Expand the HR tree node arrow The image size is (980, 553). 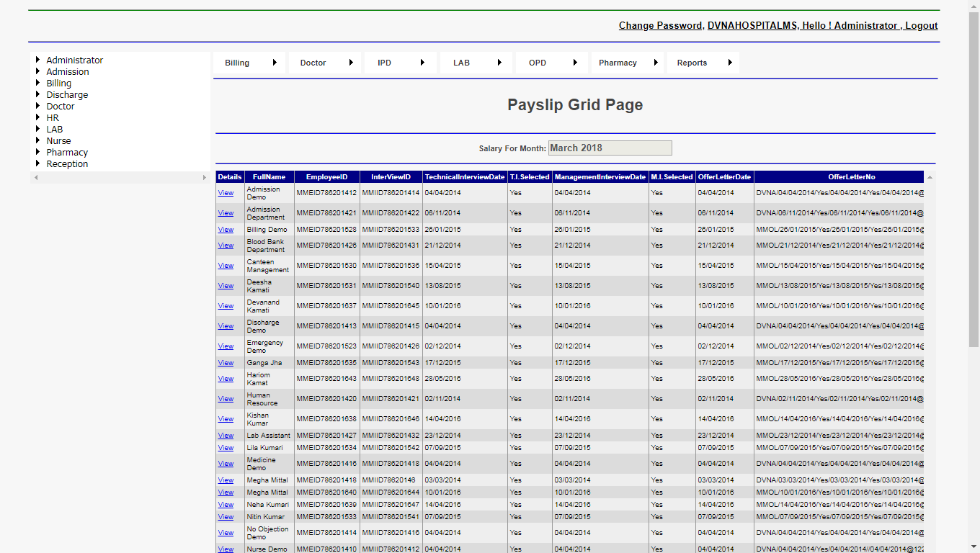click(37, 117)
